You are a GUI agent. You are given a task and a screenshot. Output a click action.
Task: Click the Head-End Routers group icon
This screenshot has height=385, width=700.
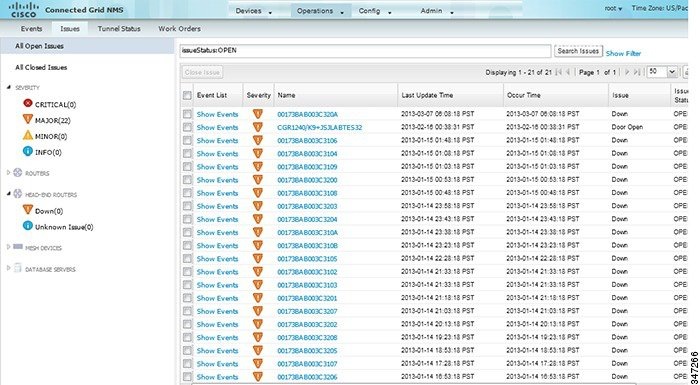pyautogui.click(x=17, y=194)
